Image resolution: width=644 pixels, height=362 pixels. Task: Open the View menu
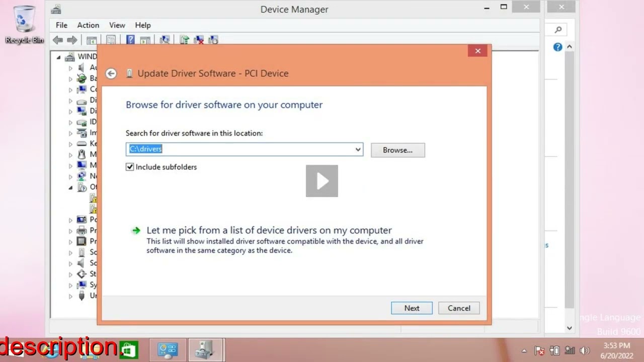(117, 25)
